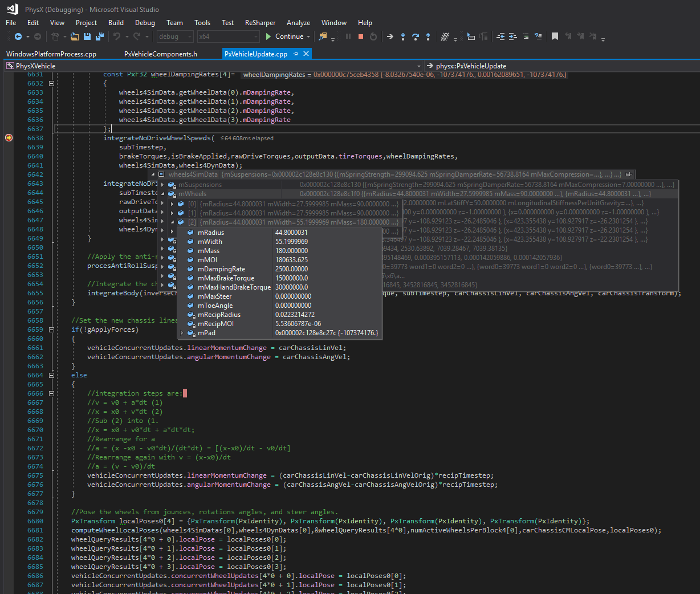
Task: Expand the mSuspensions node in data tip
Action: 162,185
